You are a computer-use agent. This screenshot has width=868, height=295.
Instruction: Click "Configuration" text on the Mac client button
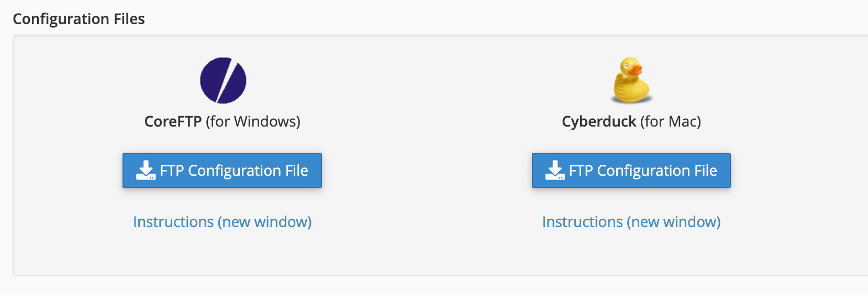click(643, 171)
